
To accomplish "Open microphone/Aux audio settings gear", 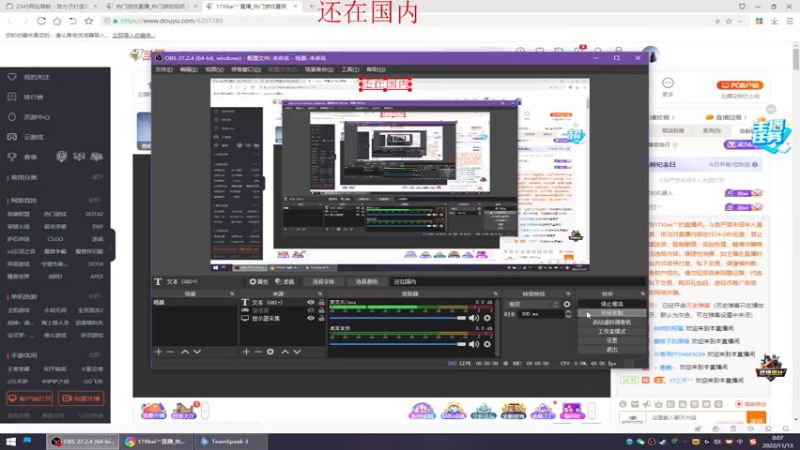I will pyautogui.click(x=487, y=318).
